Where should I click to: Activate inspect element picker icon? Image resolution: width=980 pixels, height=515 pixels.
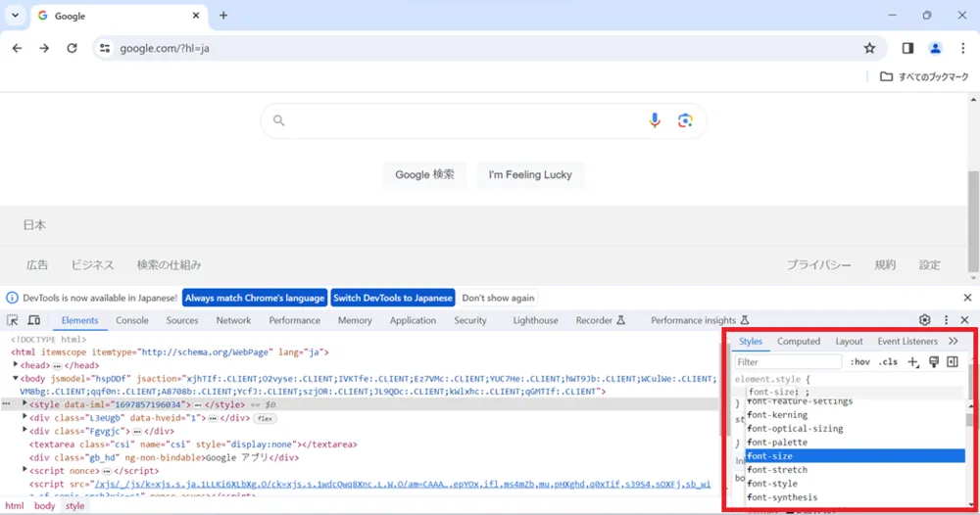tap(13, 320)
